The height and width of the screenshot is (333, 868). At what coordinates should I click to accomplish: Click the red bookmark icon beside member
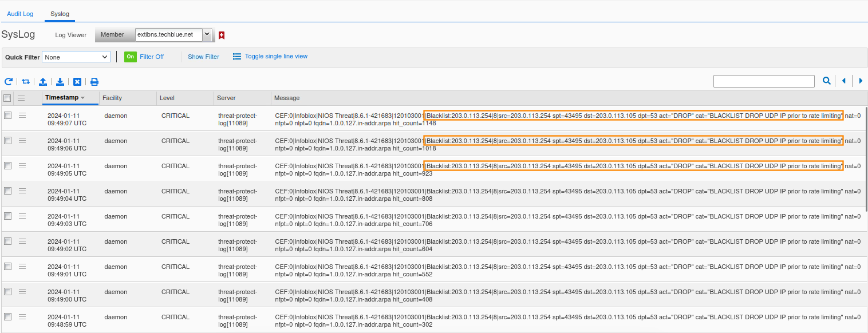pos(222,35)
